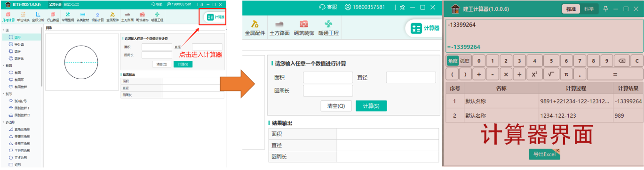Click 计算(S) in the enlarged middle view

371,106
